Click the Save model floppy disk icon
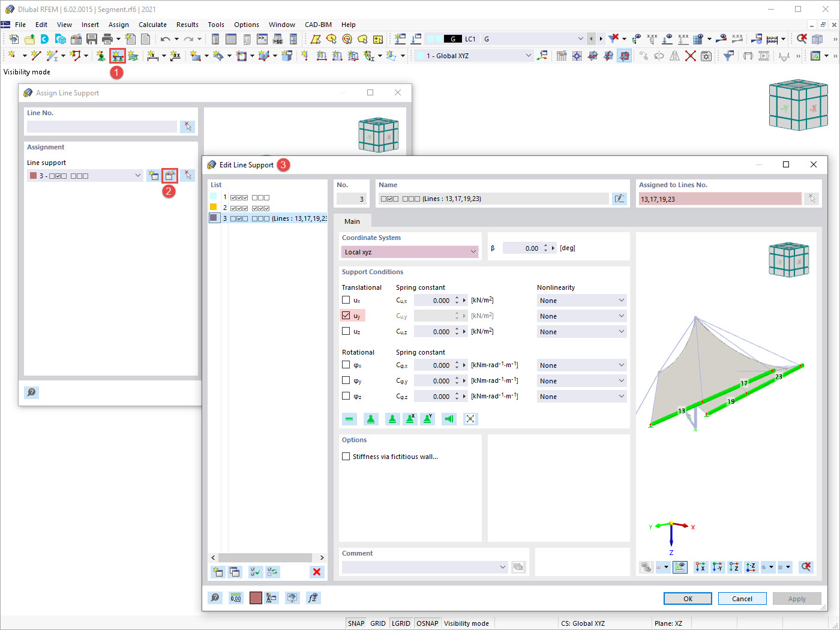 92,39
